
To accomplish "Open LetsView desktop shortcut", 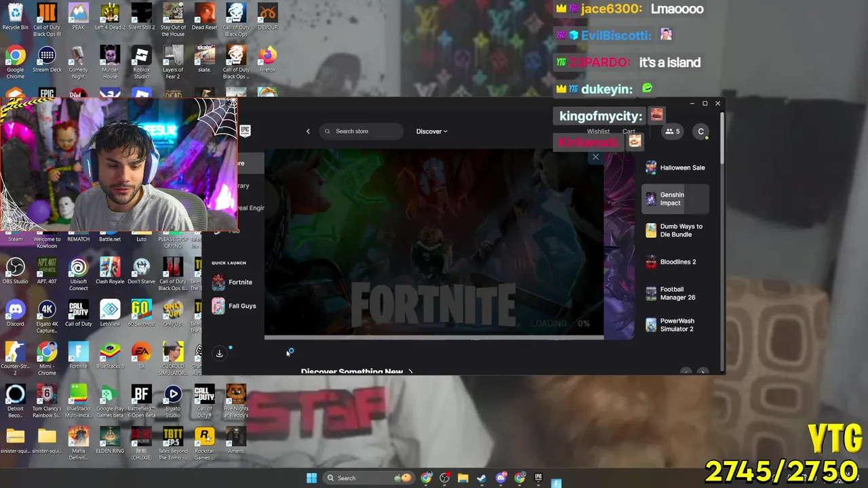I will tap(110, 313).
